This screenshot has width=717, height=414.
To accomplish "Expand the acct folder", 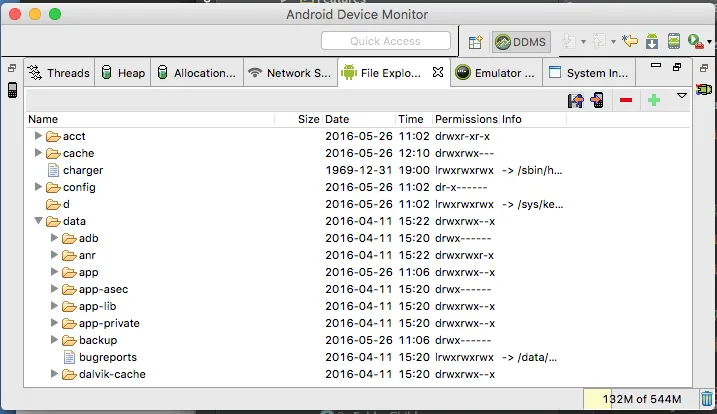I will click(38, 135).
